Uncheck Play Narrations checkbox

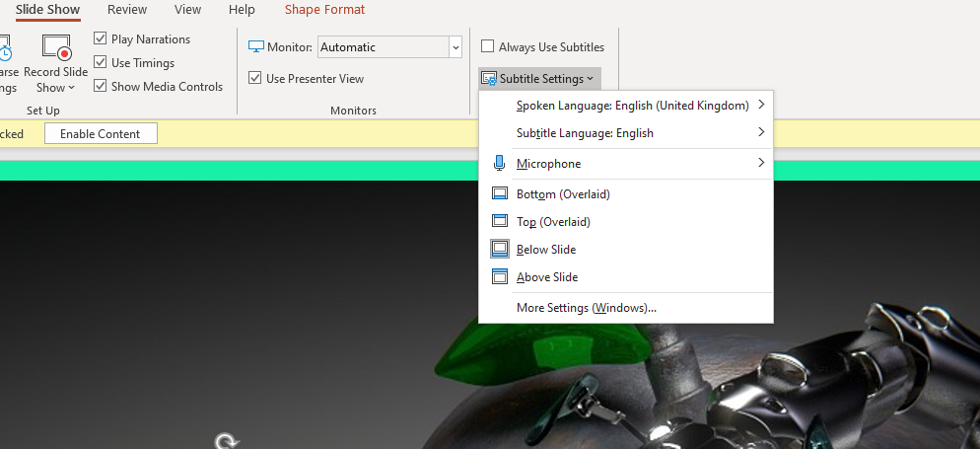click(100, 38)
